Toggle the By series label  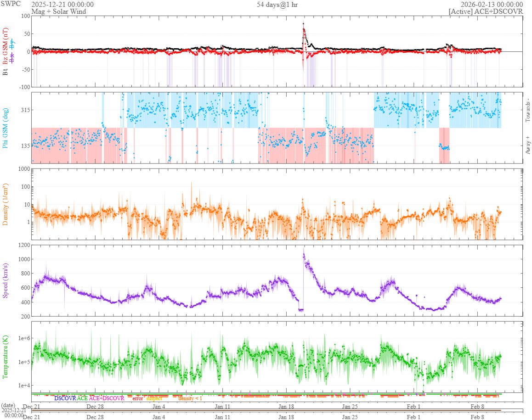point(12,44)
